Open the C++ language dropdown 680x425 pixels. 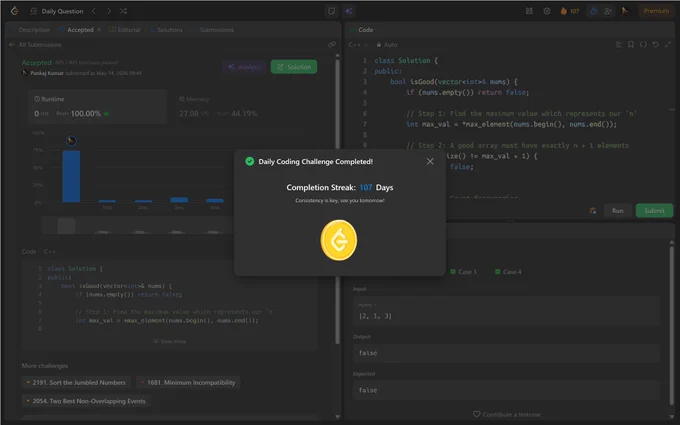(x=358, y=45)
